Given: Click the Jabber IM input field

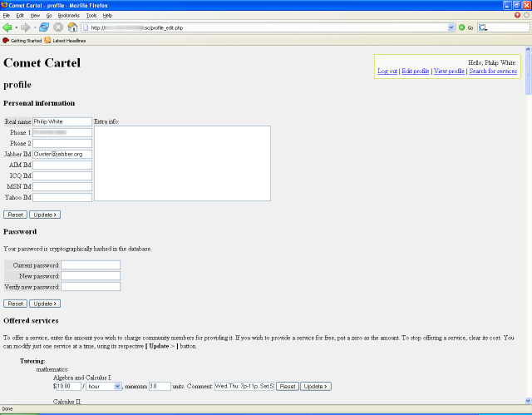Looking at the screenshot, I should click(x=62, y=154).
